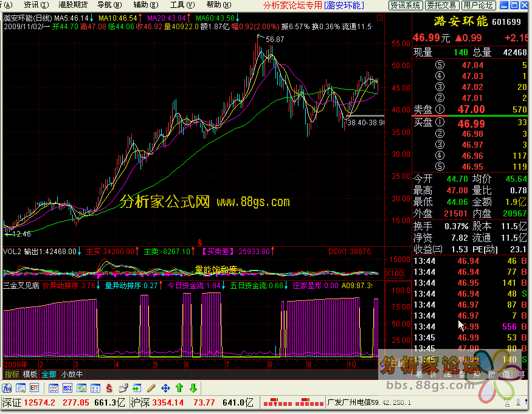Viewport: 532px width, 414px height.
Task: Click 委托交易 button
Action: tap(442, 5)
